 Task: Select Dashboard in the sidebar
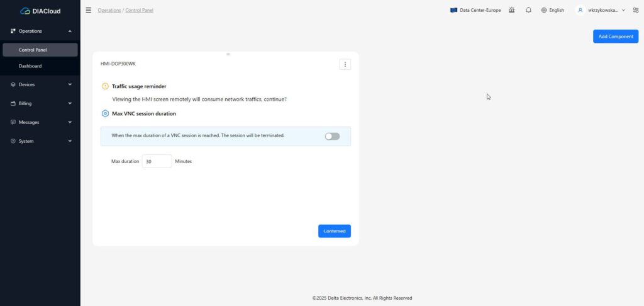coord(30,66)
